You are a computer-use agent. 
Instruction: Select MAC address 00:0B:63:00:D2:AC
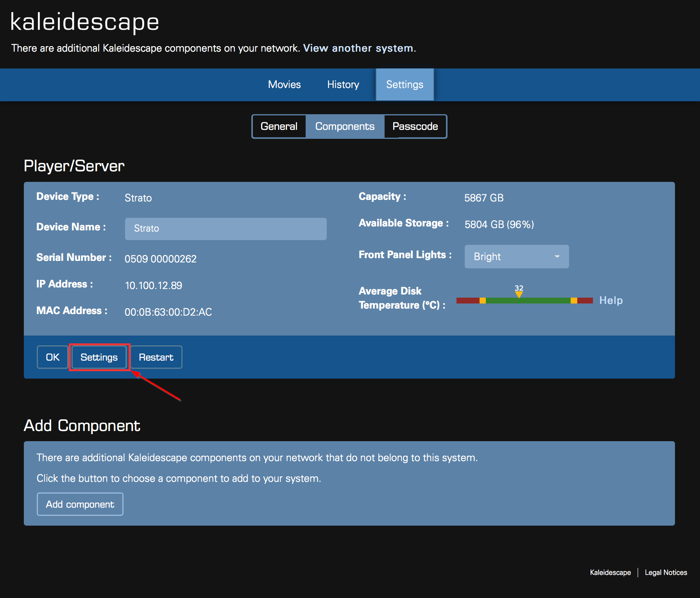pos(168,312)
